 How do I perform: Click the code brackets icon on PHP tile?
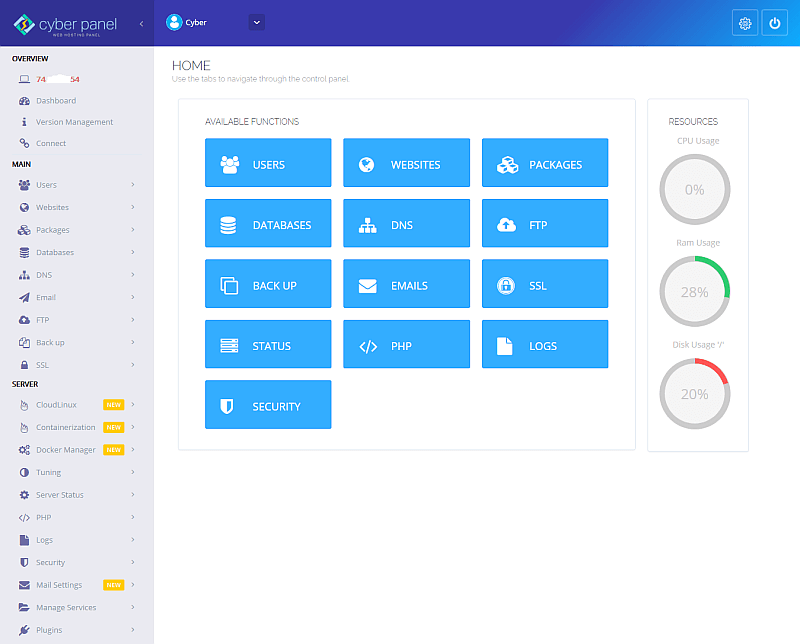coord(367,346)
